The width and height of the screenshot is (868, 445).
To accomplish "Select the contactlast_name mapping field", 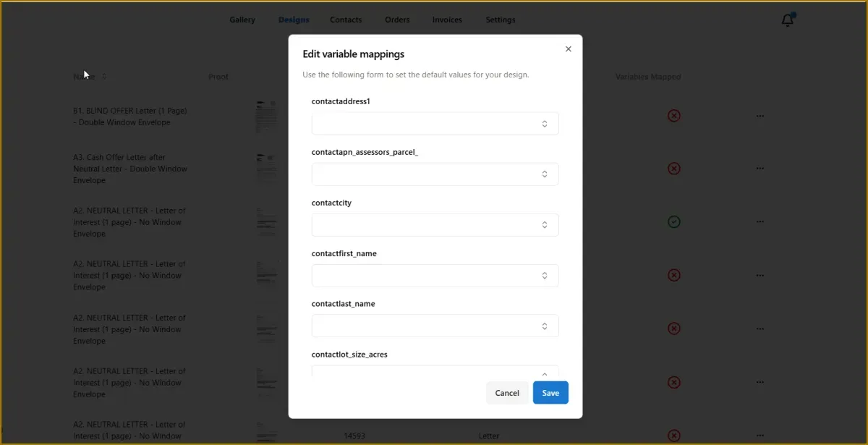I will (435, 326).
